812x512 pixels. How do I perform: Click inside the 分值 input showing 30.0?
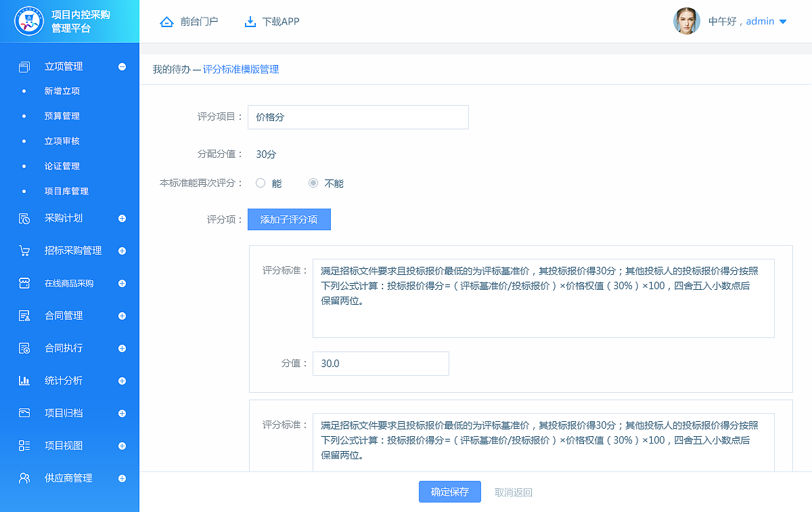click(x=380, y=364)
